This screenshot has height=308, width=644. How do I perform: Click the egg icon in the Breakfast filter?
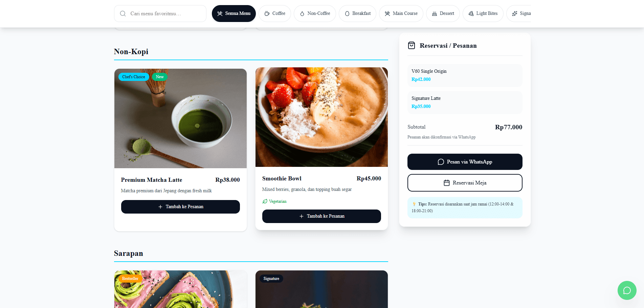click(x=347, y=14)
